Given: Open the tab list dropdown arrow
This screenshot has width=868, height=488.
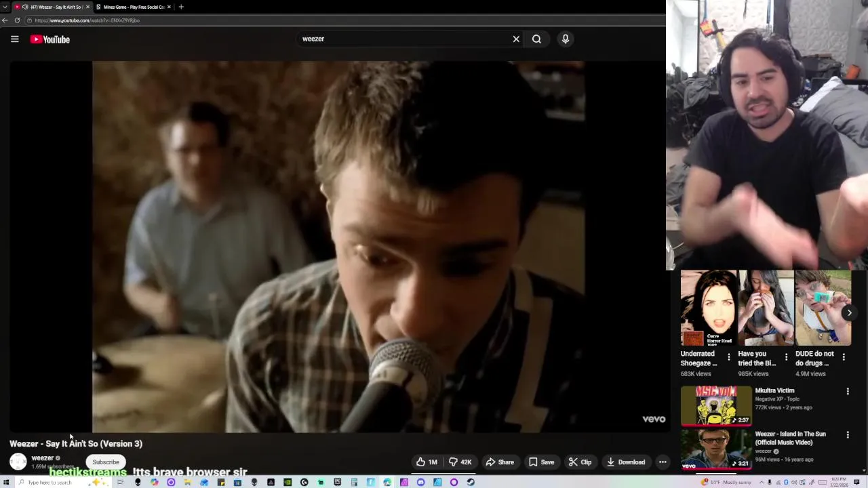Looking at the screenshot, I should (x=5, y=7).
